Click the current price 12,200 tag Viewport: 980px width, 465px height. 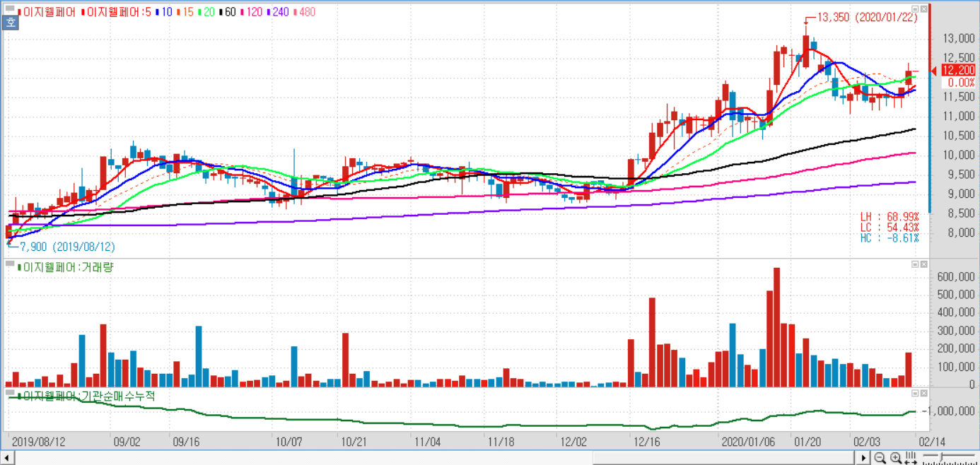(x=958, y=70)
